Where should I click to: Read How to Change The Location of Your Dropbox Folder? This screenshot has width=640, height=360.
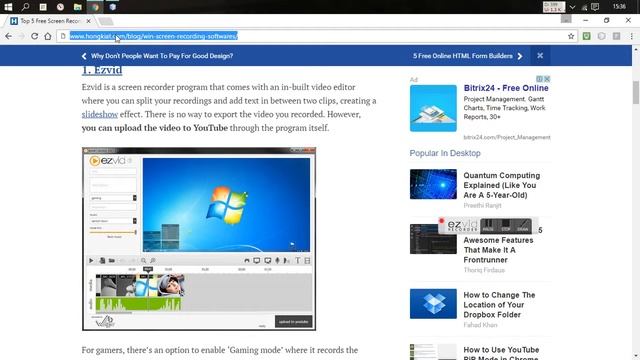499,305
